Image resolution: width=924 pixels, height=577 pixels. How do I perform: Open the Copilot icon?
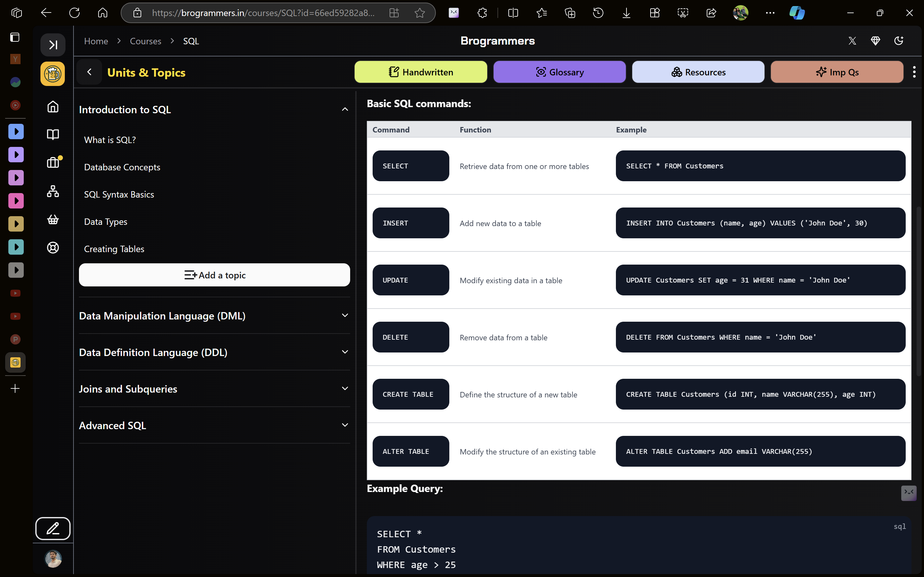(797, 13)
